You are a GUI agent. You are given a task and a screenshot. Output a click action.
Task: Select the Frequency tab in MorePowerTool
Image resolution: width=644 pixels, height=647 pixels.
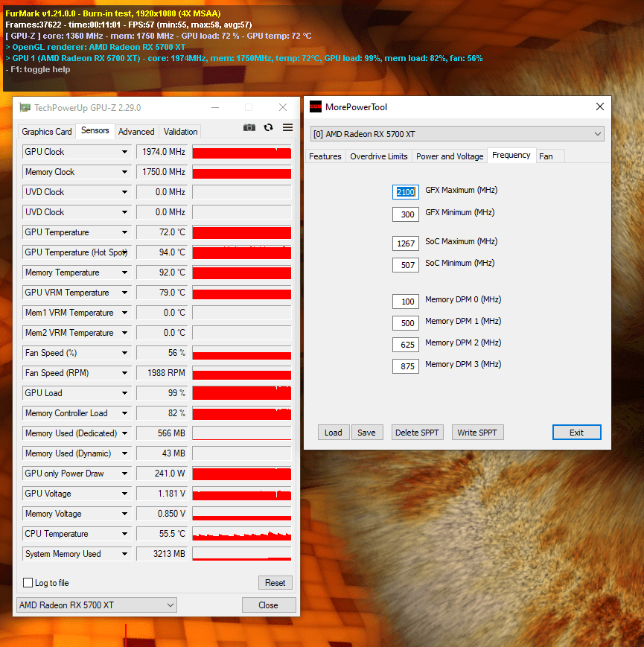[x=511, y=155]
